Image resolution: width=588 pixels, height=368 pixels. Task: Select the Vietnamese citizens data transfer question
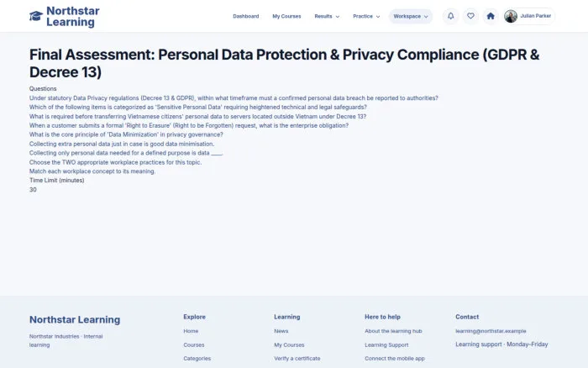[x=197, y=116]
